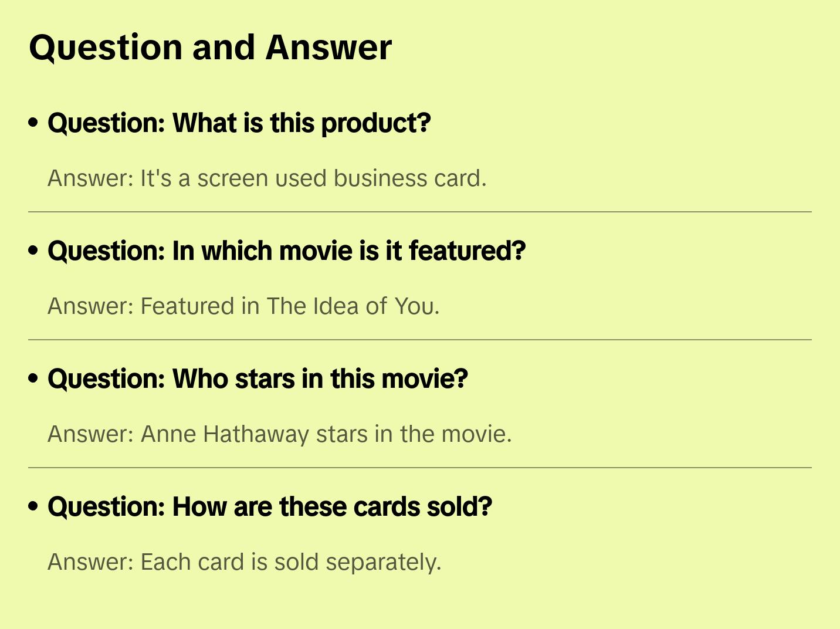
Task: Click the screen used business card answer
Action: point(267,178)
